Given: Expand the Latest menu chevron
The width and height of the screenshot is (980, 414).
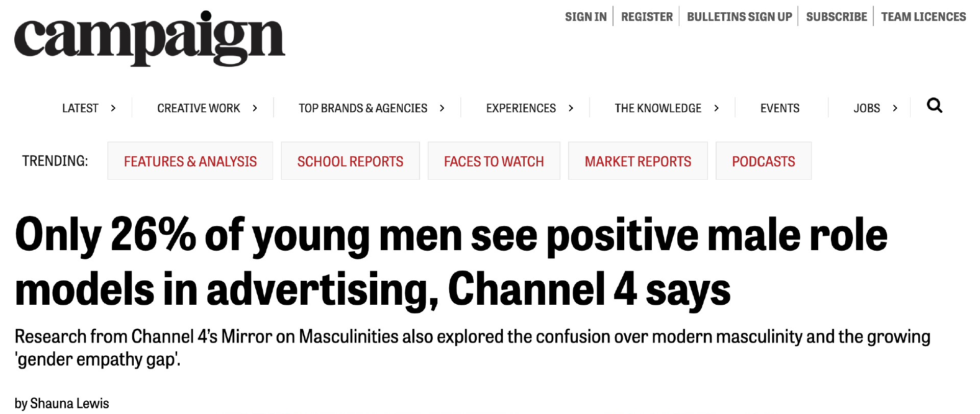Looking at the screenshot, I should (113, 108).
